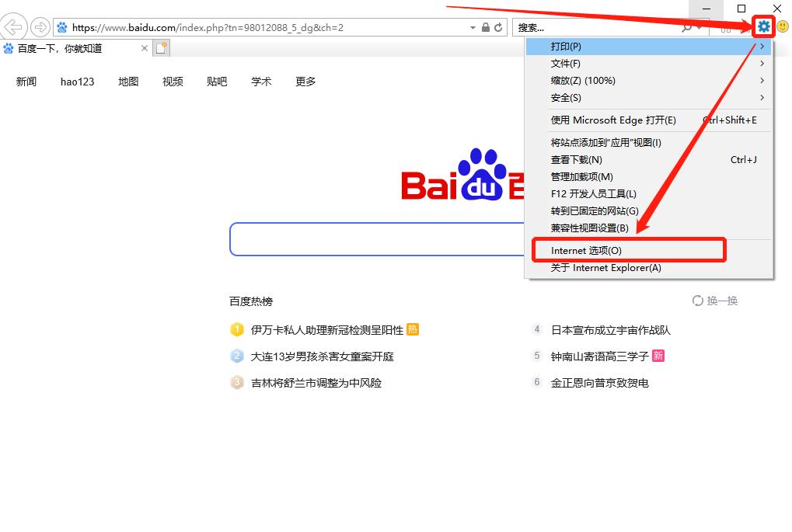This screenshot has height=532, width=792.
Task: Click the magnifier search icon
Action: coord(686,26)
